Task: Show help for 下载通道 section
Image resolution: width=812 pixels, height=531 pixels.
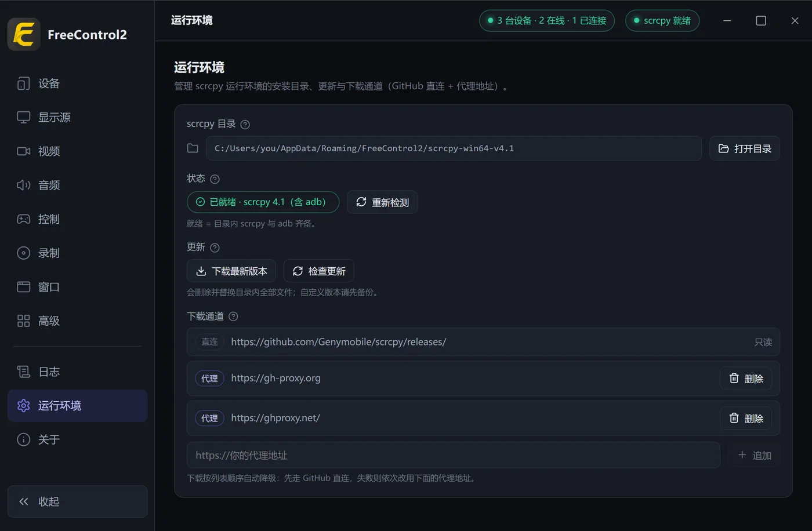Action: click(x=233, y=317)
